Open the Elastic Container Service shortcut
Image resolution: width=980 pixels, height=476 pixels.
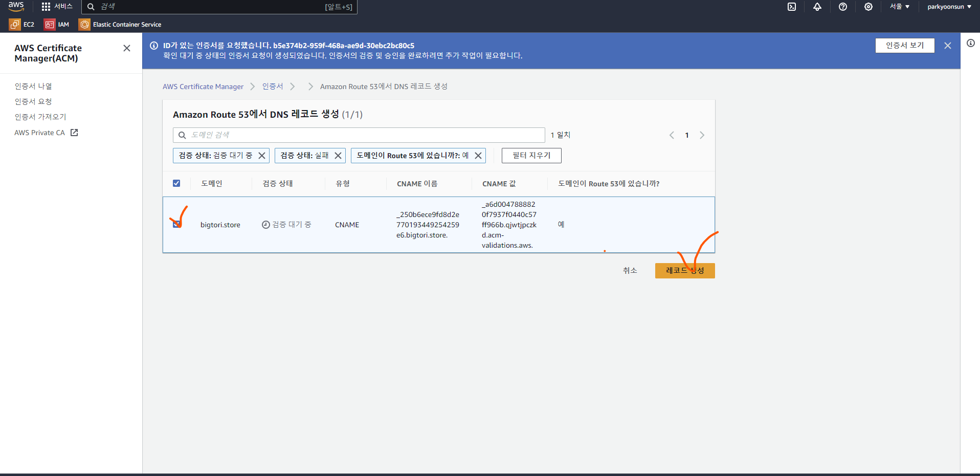pyautogui.click(x=120, y=24)
